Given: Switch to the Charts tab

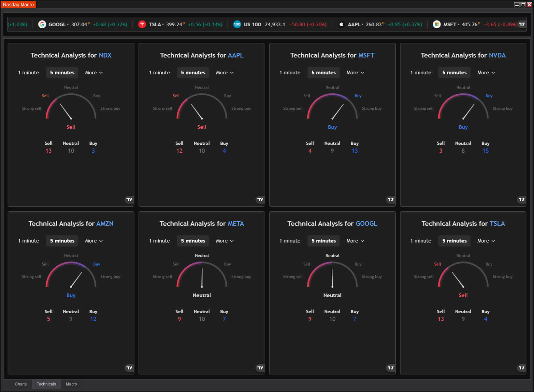Looking at the screenshot, I should [21, 384].
